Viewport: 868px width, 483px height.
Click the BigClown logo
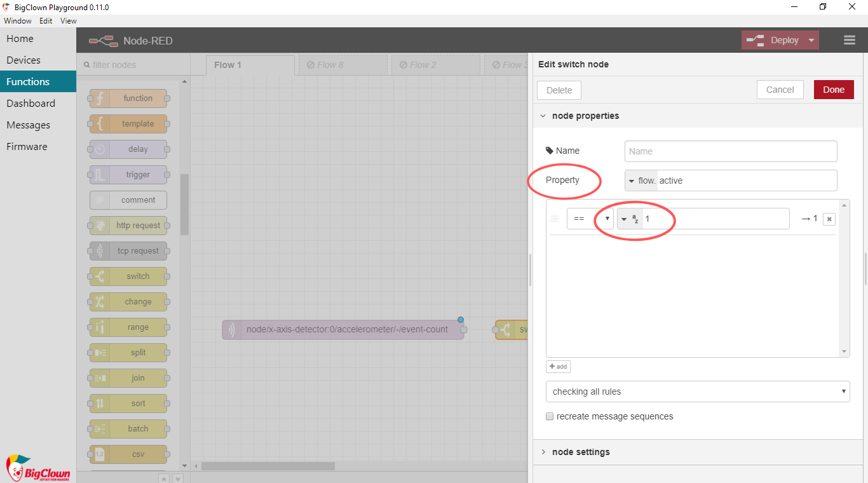tap(37, 468)
